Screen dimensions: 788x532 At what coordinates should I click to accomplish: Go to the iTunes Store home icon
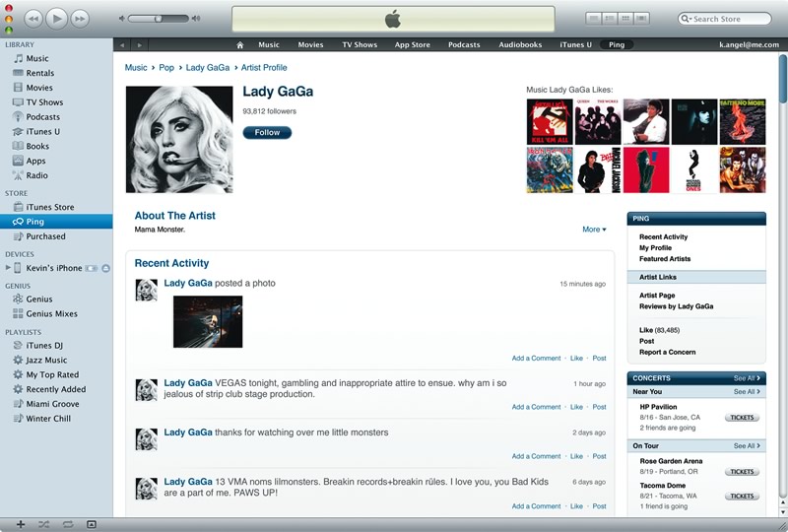(239, 44)
